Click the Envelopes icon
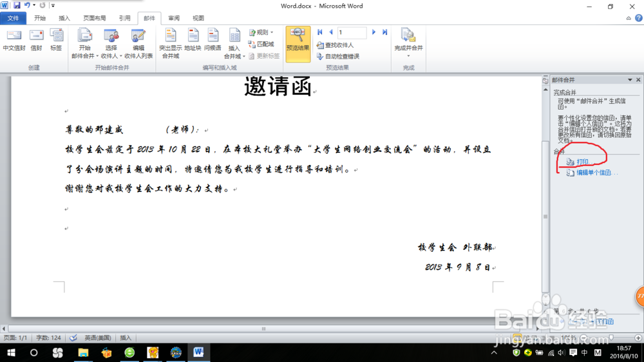This screenshot has width=644, height=362. (36, 41)
